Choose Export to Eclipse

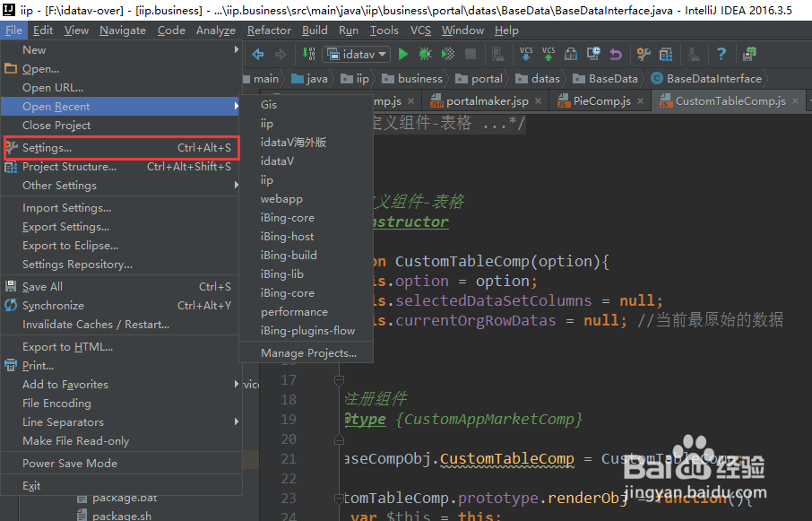[x=71, y=246]
